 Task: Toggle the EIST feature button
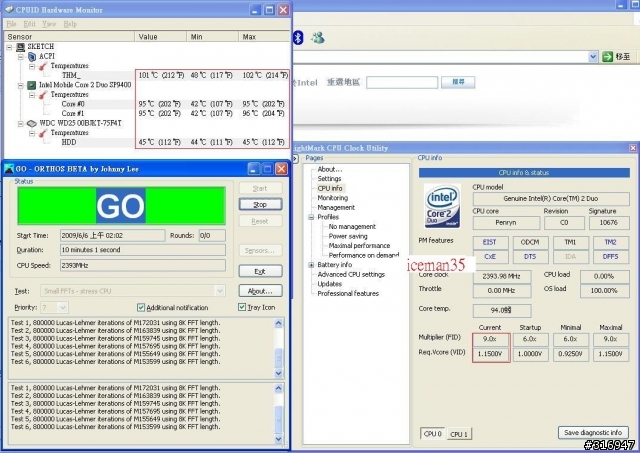[490, 242]
